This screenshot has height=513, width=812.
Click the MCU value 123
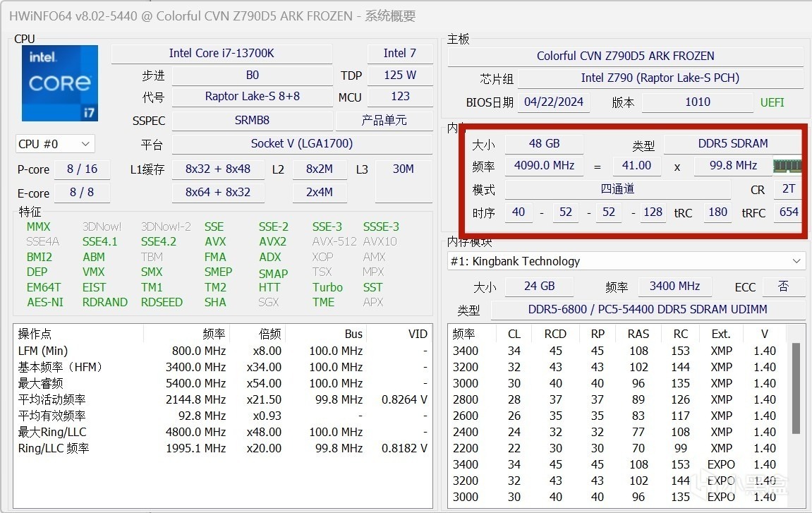coord(400,97)
